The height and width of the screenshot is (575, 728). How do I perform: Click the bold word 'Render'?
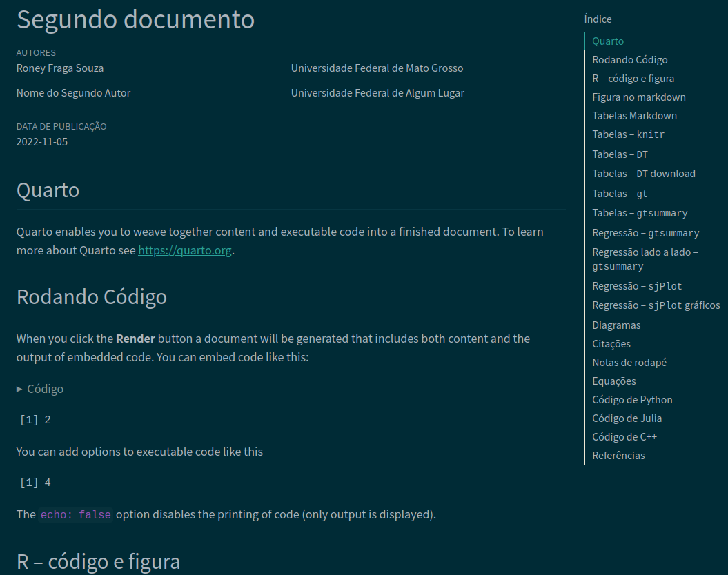point(135,339)
